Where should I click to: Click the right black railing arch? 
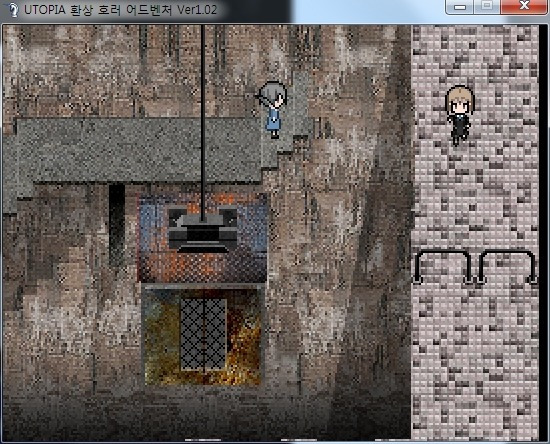[507, 267]
